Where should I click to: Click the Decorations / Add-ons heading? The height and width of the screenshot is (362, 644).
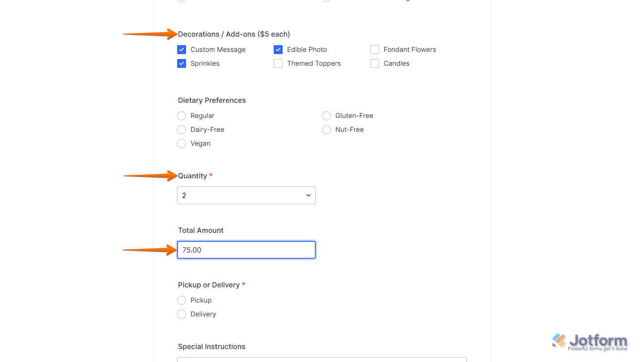click(x=234, y=34)
